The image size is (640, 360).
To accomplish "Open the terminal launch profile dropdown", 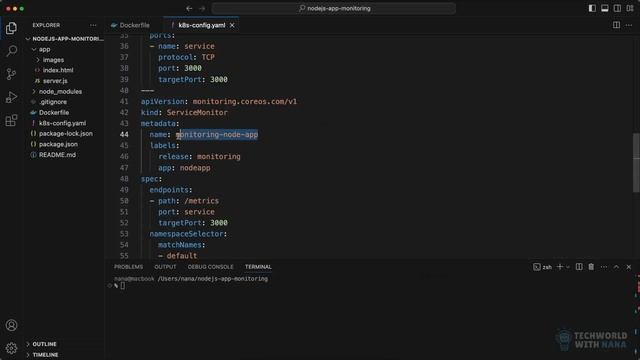I will coord(567,267).
